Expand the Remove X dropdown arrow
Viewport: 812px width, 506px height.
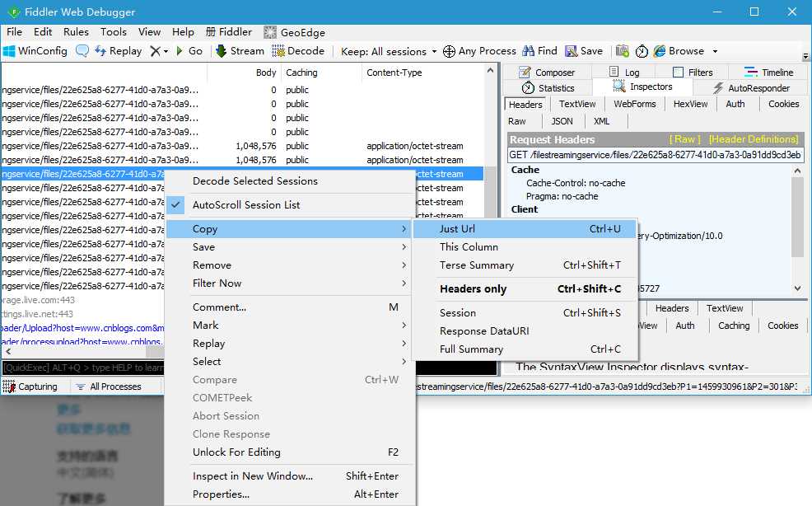166,51
